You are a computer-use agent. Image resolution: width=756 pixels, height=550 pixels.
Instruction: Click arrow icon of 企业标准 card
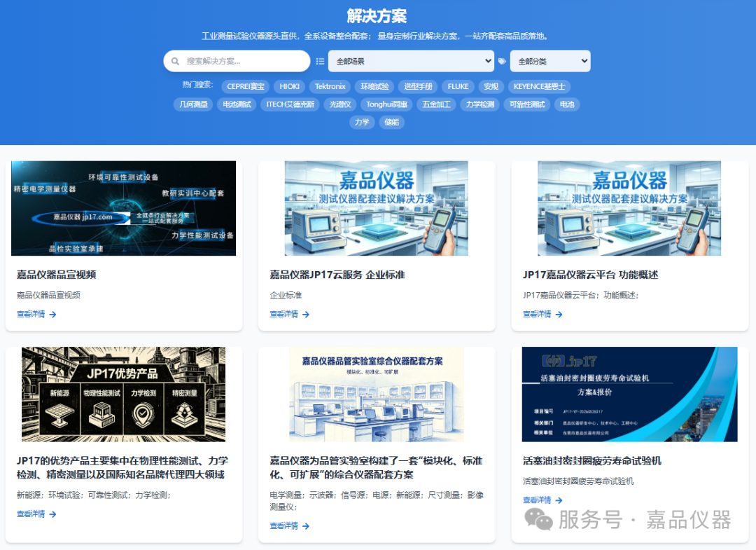pos(306,315)
